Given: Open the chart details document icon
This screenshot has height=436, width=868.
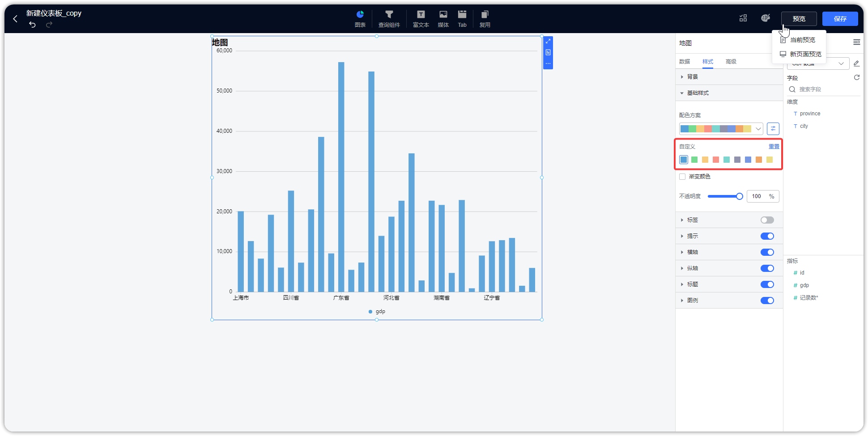Looking at the screenshot, I should (x=548, y=52).
